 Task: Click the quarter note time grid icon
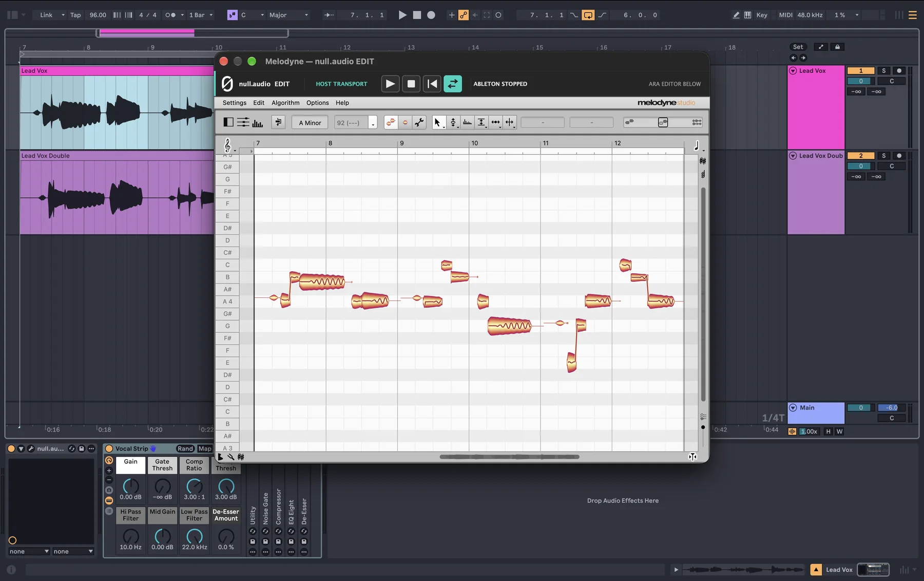[697, 146]
